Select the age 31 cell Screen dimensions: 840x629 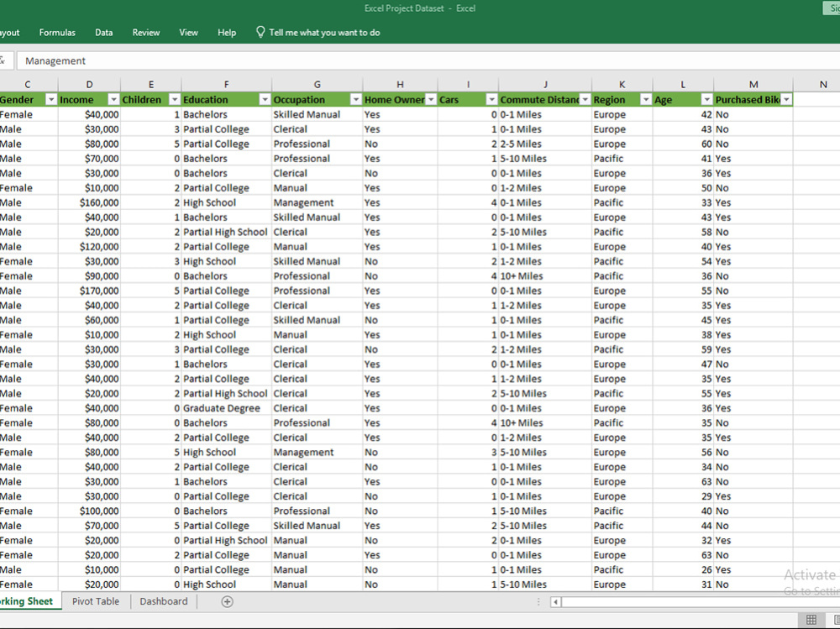coord(683,584)
